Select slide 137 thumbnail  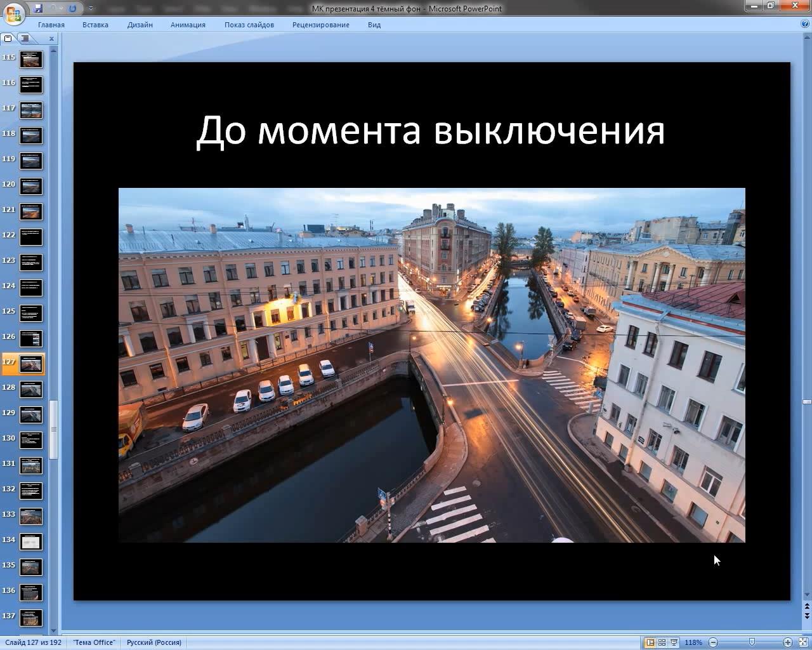pos(31,618)
